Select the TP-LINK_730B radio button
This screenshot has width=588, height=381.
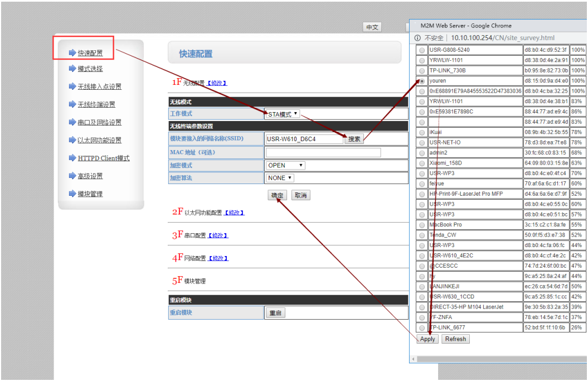[422, 71]
